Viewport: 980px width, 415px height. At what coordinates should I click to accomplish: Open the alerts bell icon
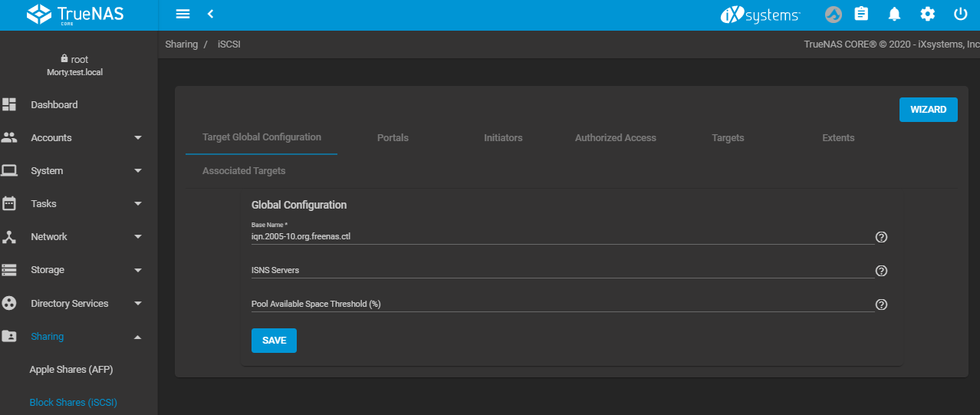click(x=894, y=15)
